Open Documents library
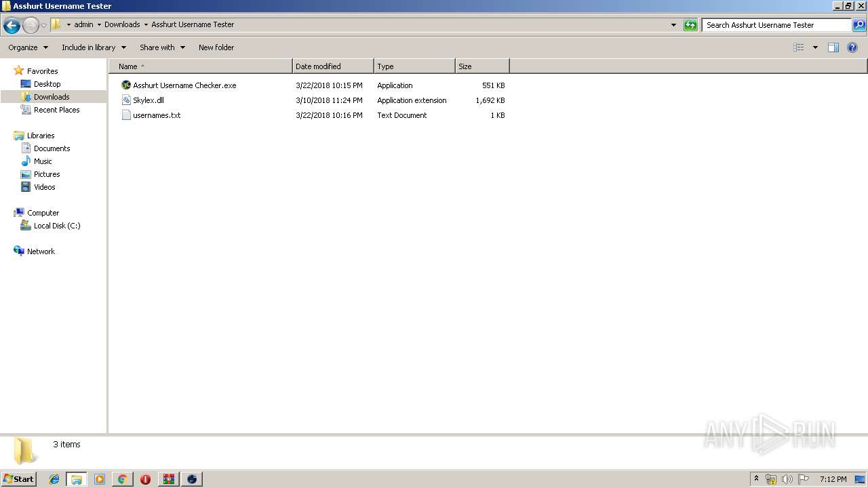Viewport: 868px width, 488px height. [x=52, y=148]
